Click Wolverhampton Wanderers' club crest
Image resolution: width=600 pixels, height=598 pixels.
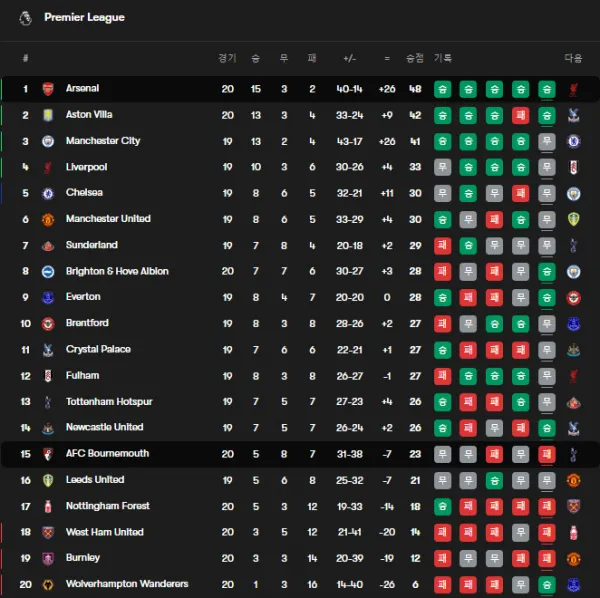coord(47,584)
